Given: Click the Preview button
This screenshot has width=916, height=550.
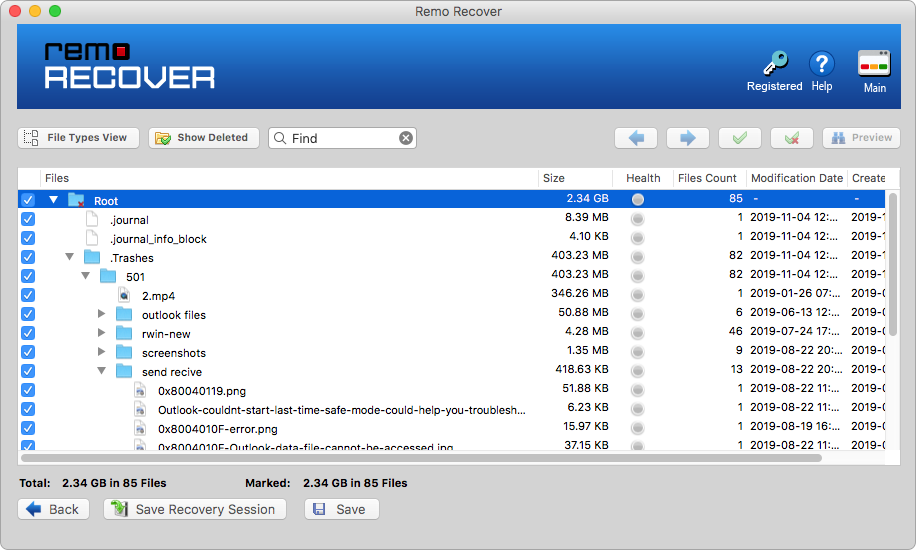Looking at the screenshot, I should click(x=861, y=138).
